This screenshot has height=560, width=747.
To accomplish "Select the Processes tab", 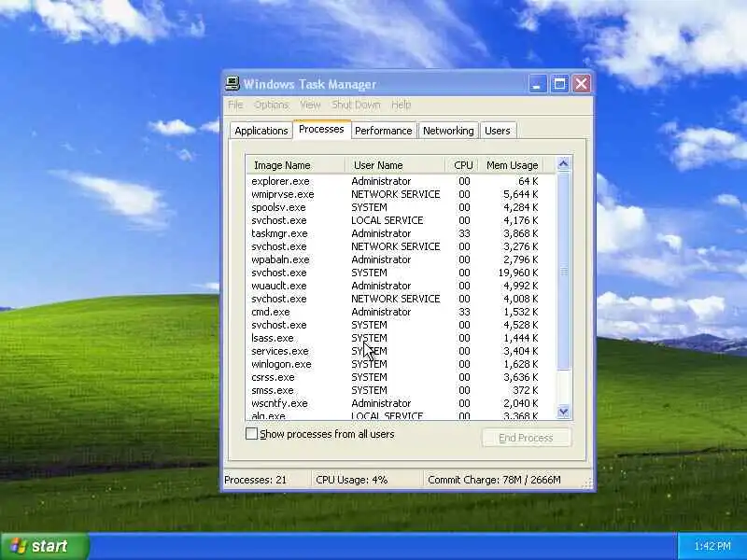I will pyautogui.click(x=321, y=129).
